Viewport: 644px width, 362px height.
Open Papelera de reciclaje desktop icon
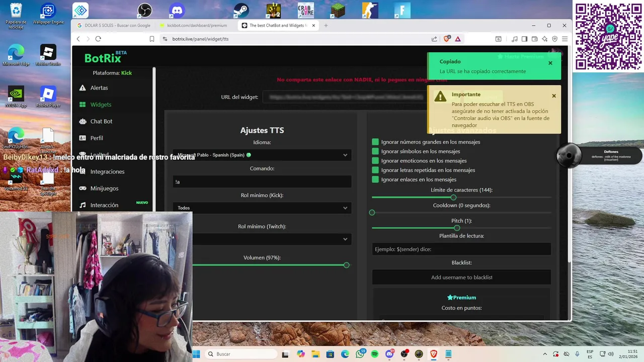(16, 16)
